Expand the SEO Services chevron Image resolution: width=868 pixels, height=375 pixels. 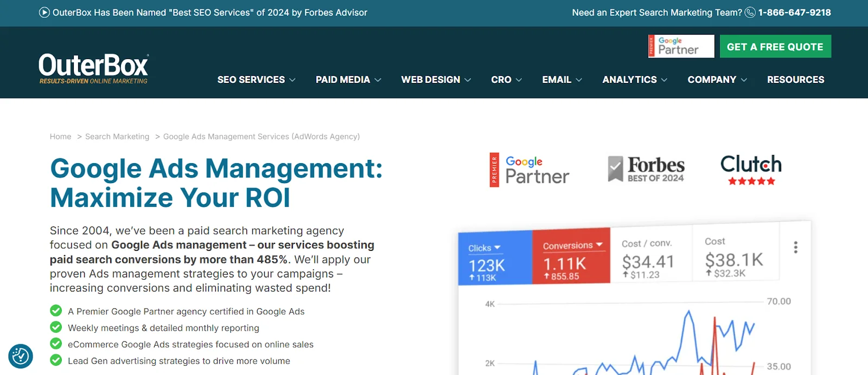point(292,80)
